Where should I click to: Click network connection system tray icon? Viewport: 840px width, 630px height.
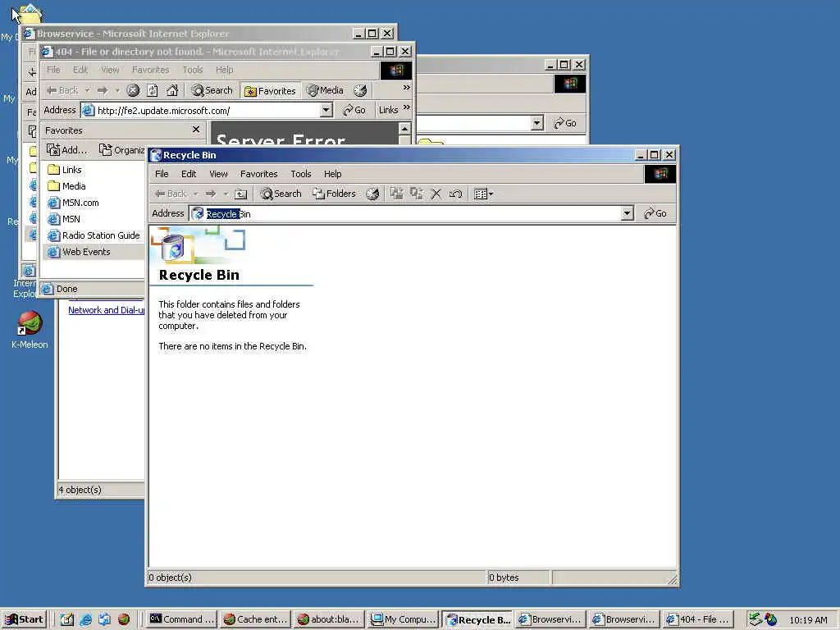tap(756, 619)
